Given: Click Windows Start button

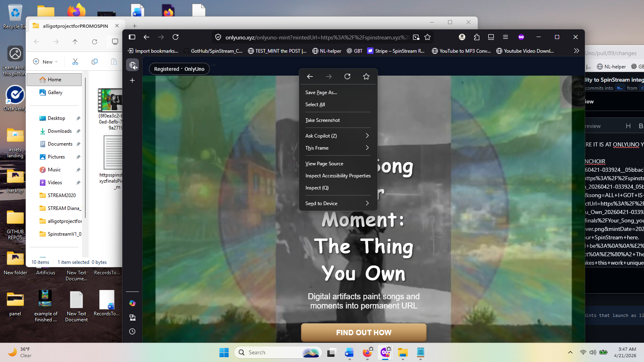Looking at the screenshot, I should (224, 352).
